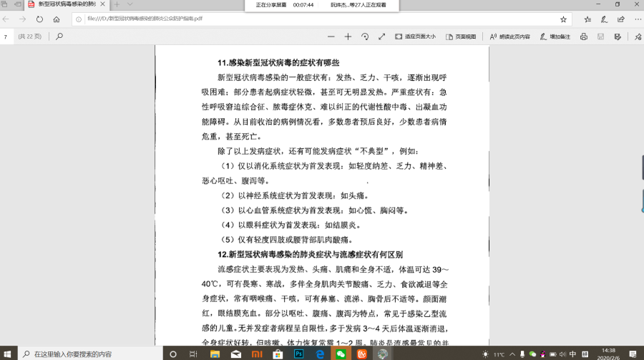Rotate the PDF page
Image resolution: width=644 pixels, height=360 pixels.
[x=365, y=36]
